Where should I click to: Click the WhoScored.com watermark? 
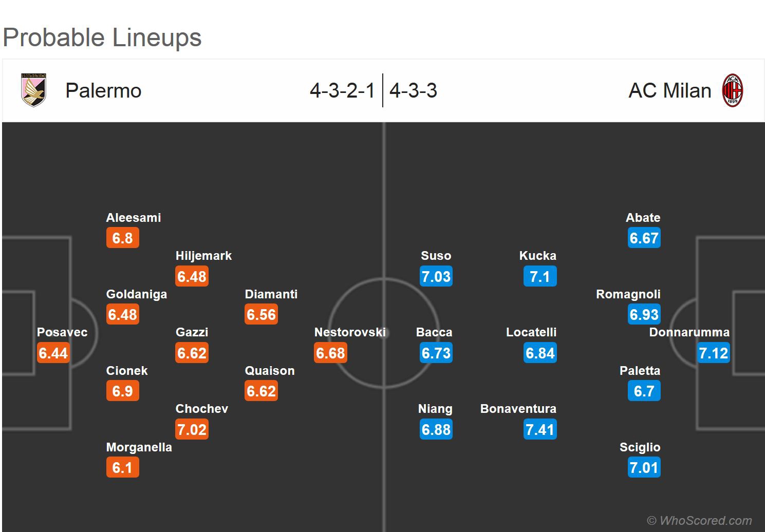pos(699,521)
